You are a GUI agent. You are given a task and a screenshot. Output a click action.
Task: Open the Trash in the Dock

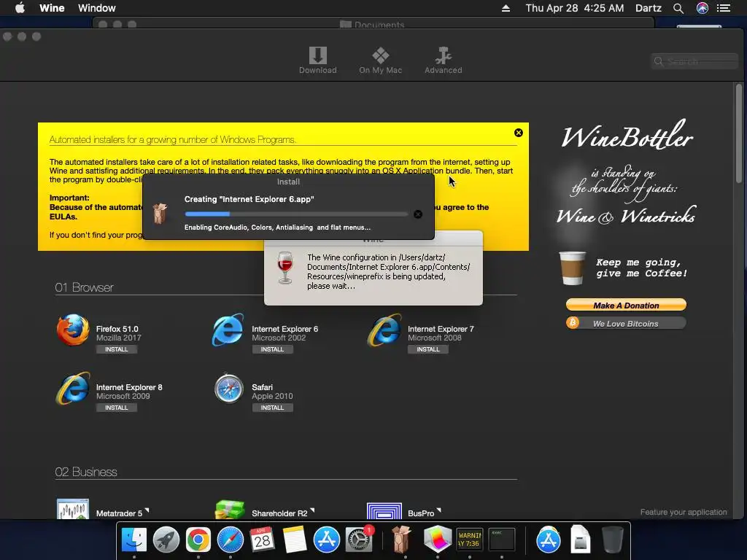click(612, 540)
